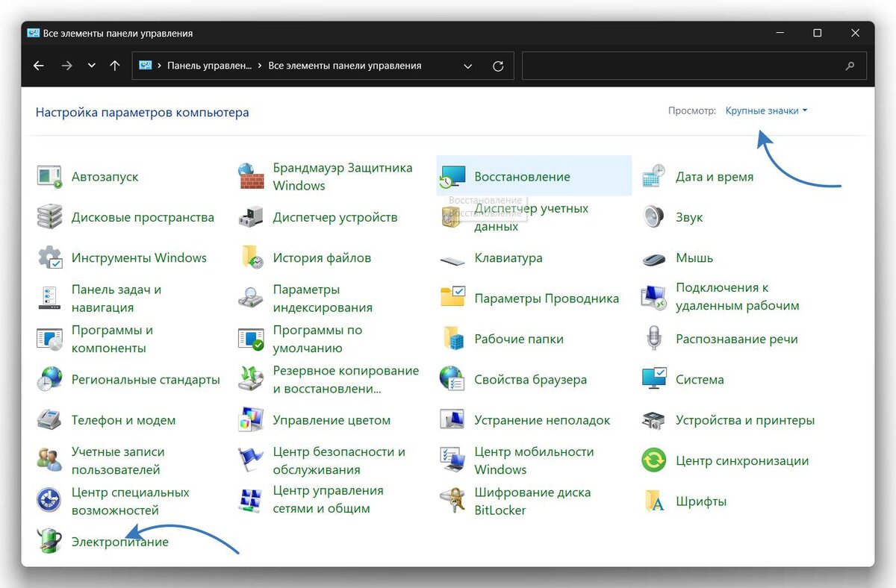Viewport: 896px width, 588px height.
Task: Click the Электропитание battery icon
Action: (49, 541)
